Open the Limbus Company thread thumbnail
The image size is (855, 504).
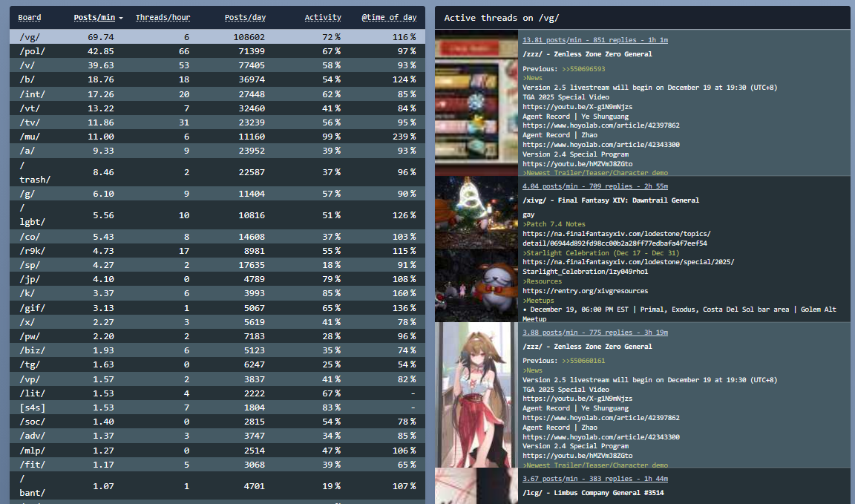[476, 486]
